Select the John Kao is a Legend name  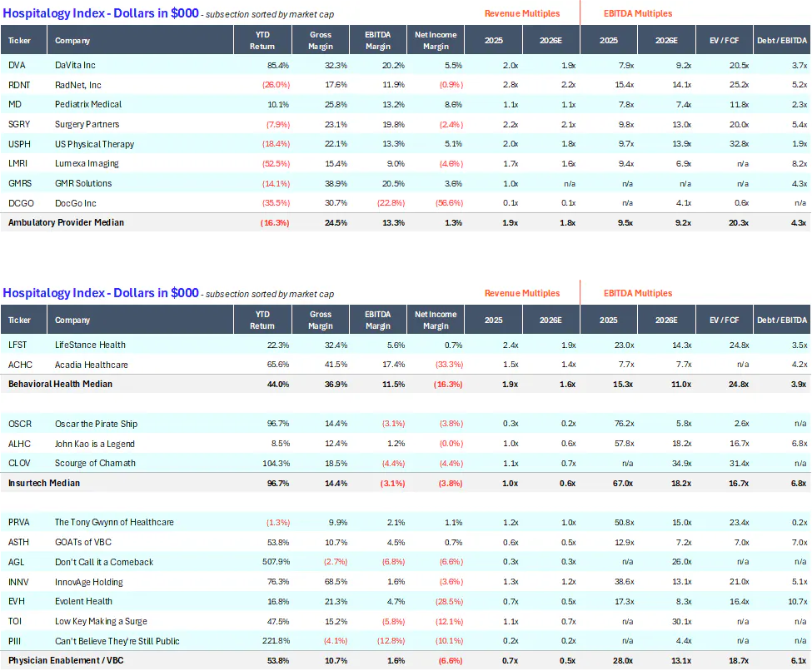(95, 444)
